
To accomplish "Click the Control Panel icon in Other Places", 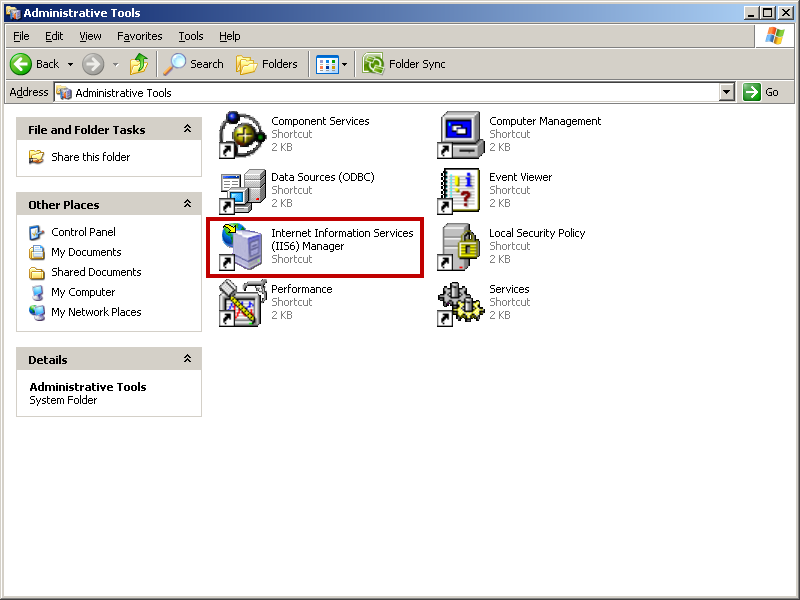I will coord(36,233).
